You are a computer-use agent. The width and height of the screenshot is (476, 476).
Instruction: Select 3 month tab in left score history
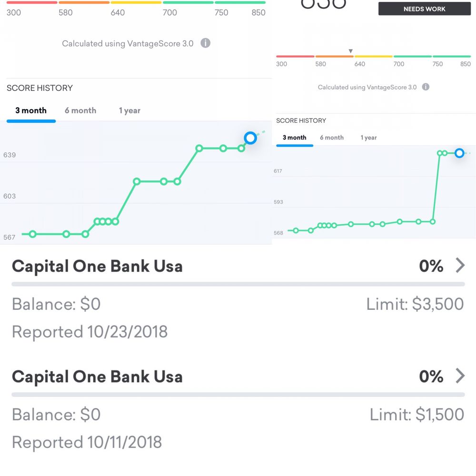point(31,110)
